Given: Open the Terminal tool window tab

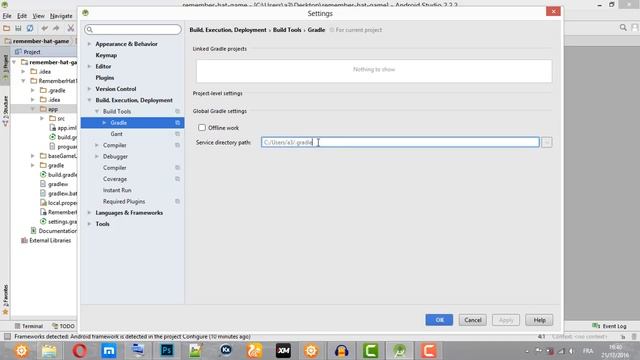Looking at the screenshot, I should tap(29, 326).
